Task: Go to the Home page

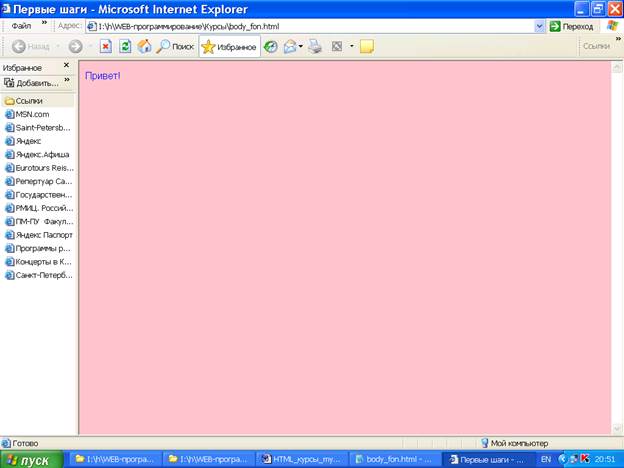Action: (x=144, y=47)
